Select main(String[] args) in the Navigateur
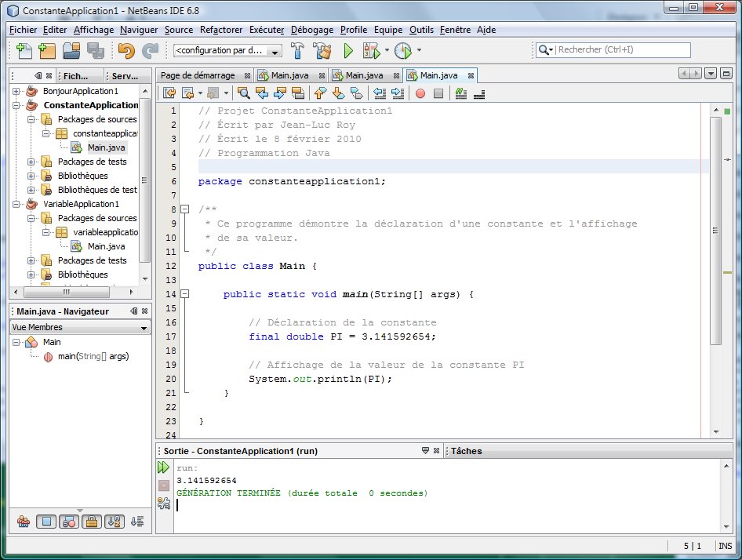 tap(93, 356)
